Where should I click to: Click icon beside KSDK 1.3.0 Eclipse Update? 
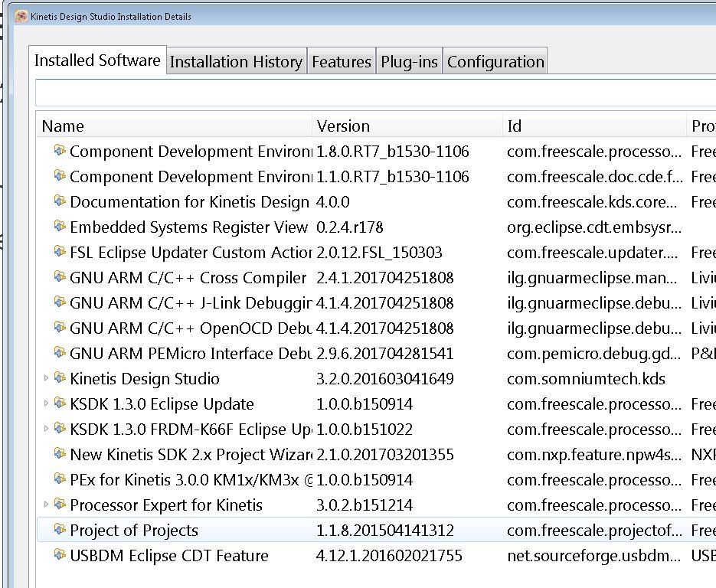[x=60, y=403]
